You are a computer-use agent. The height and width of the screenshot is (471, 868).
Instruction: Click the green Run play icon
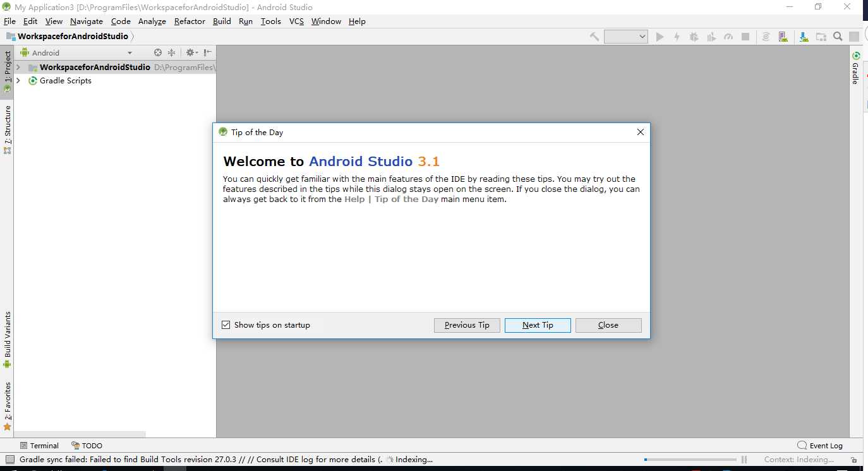(x=660, y=37)
